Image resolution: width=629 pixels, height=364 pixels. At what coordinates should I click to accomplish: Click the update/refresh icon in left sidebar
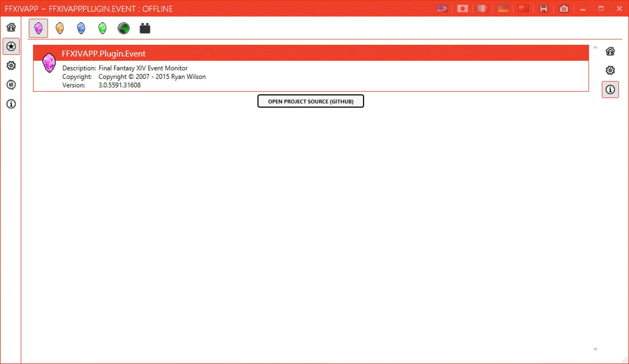click(11, 85)
